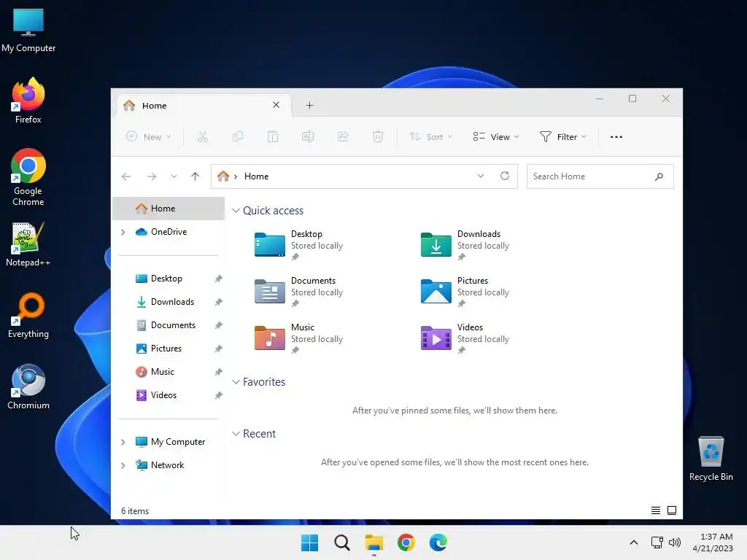Click the Chrome icon in the taskbar

[406, 542]
